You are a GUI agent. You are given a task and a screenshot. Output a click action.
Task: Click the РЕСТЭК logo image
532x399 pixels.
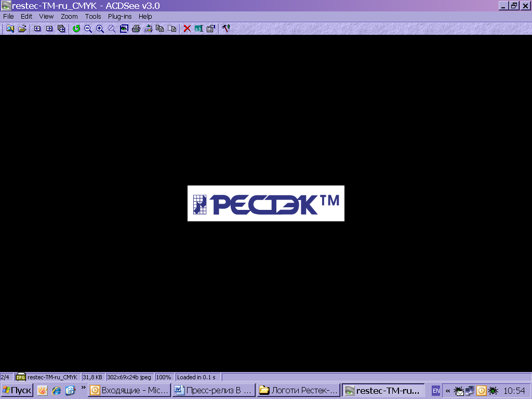266,204
